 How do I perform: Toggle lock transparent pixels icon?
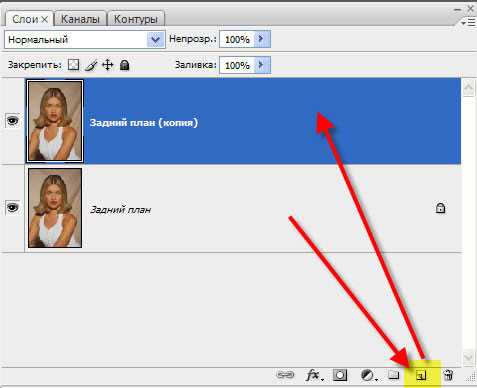pyautogui.click(x=73, y=65)
